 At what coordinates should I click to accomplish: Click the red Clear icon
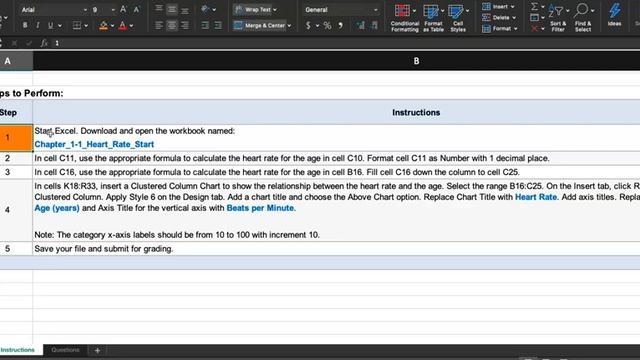534,29
